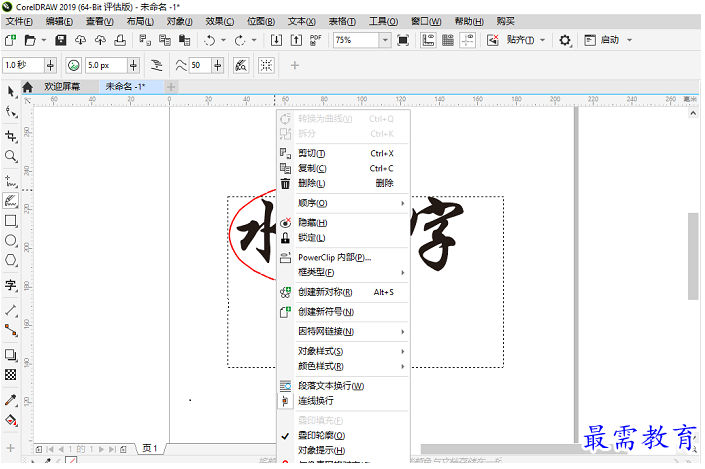
Task: Open the 工具(O) menu
Action: coord(384,21)
